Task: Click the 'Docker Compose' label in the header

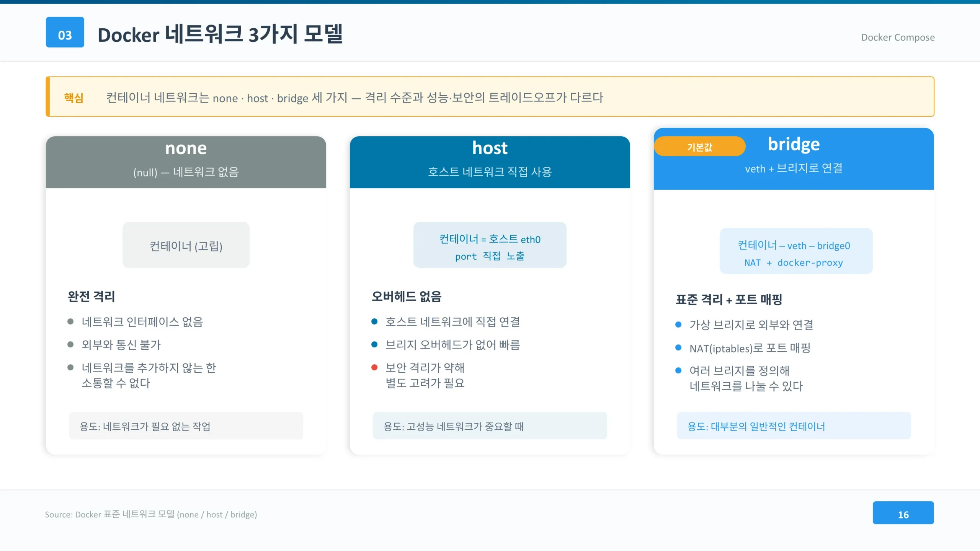Action: (898, 37)
